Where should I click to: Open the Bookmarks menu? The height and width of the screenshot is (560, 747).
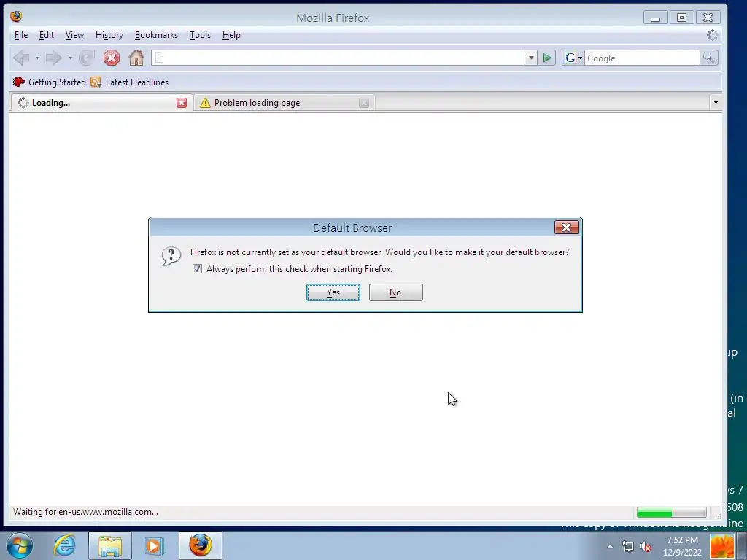pyautogui.click(x=156, y=35)
